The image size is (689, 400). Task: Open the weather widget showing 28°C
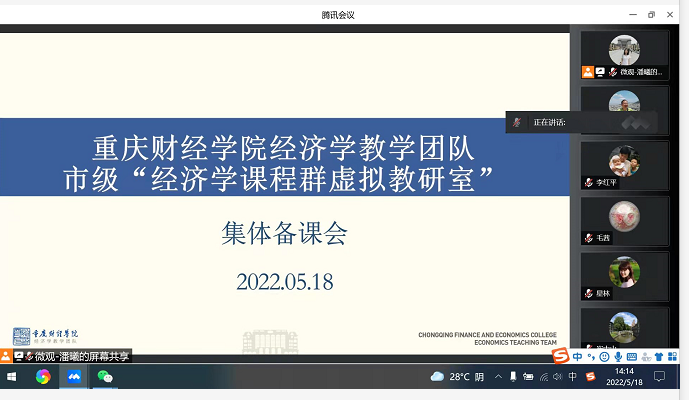tap(458, 377)
